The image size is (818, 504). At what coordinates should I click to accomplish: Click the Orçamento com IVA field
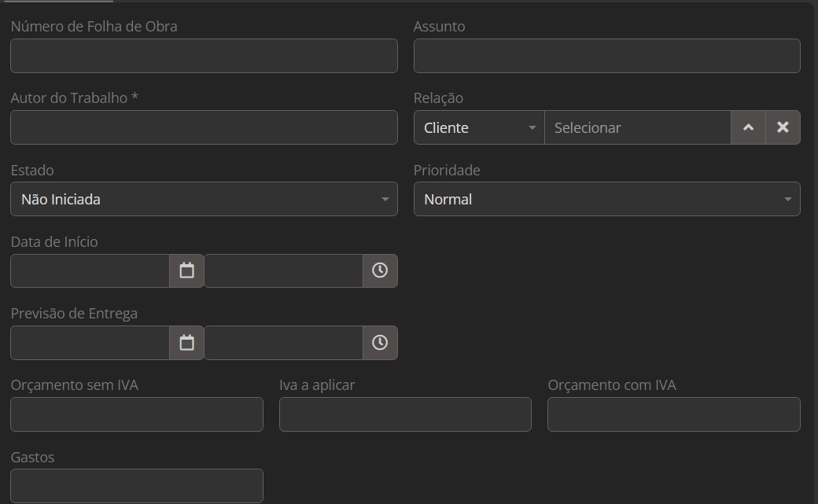(673, 414)
